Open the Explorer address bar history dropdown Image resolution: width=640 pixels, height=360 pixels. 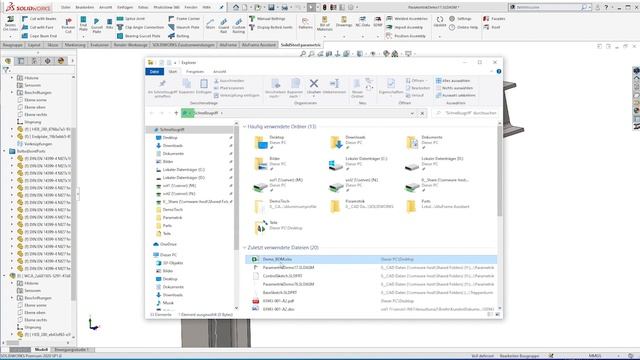tap(412, 113)
